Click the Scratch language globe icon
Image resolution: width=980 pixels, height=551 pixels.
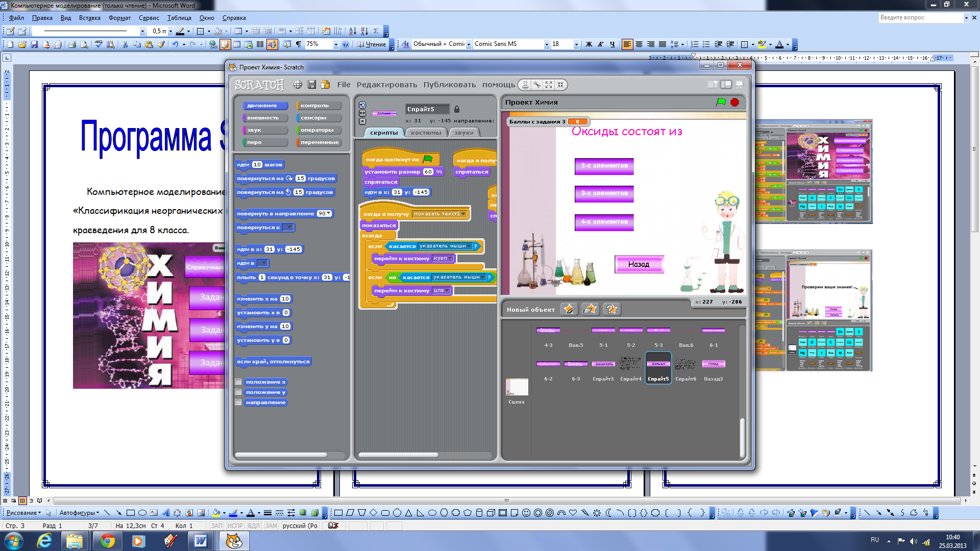(298, 85)
